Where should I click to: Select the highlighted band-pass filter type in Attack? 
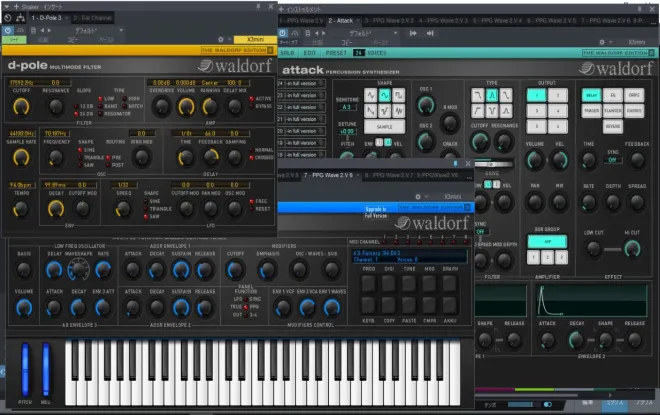coord(492,96)
